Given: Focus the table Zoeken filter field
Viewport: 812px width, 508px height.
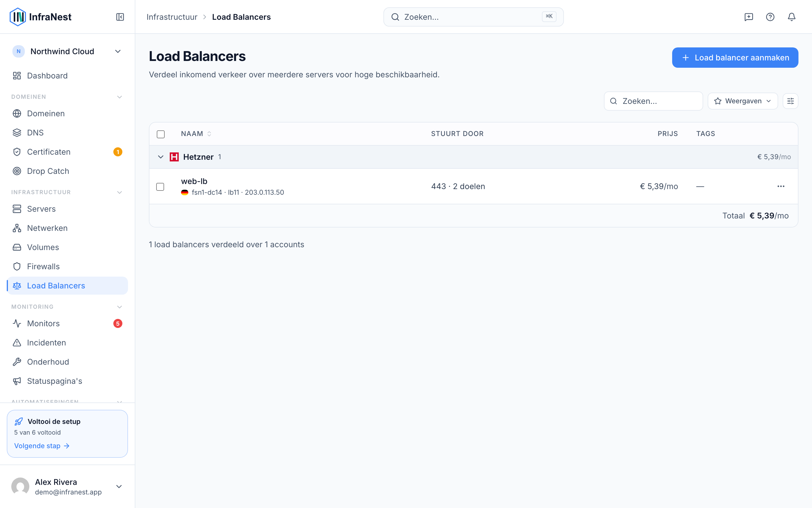Looking at the screenshot, I should [653, 101].
